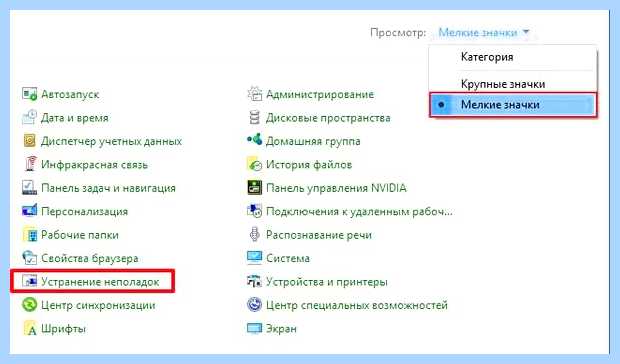Click the Устройства и принтеры text
Viewport: 620px width, 364px height.
pos(327,282)
